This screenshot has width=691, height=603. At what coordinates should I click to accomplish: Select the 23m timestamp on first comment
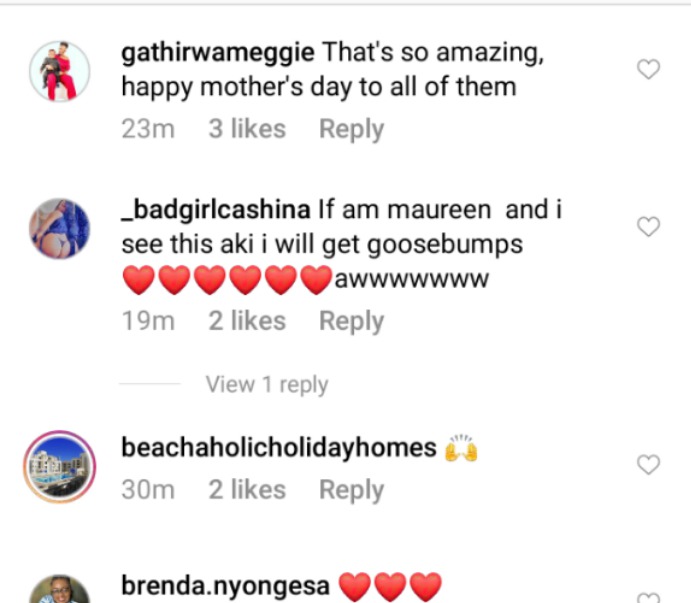[x=148, y=129]
